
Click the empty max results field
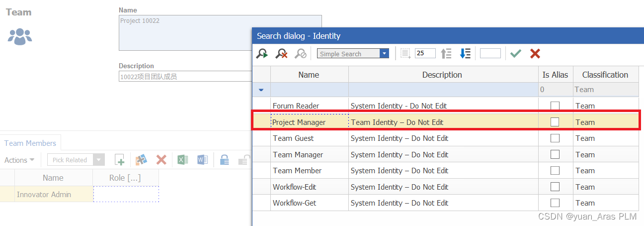(490, 53)
